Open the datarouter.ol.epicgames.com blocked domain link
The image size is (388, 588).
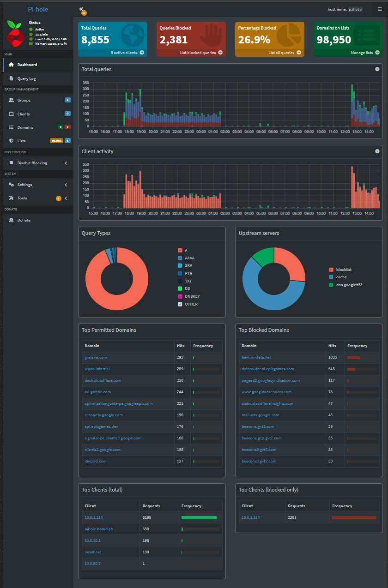268,369
